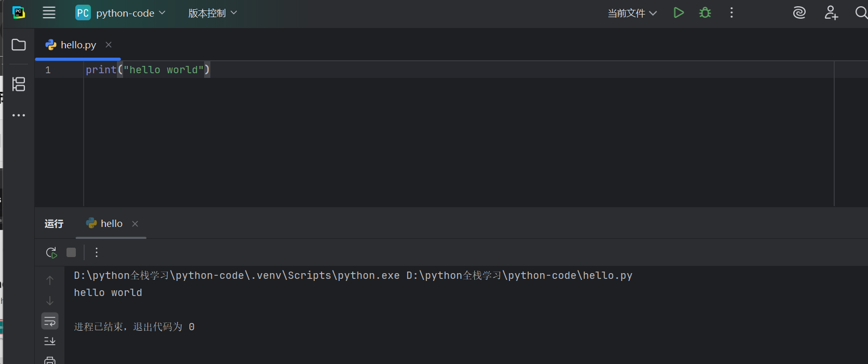Click the python.exe command path line
Viewport: 868px width, 364px height.
pyautogui.click(x=353, y=275)
